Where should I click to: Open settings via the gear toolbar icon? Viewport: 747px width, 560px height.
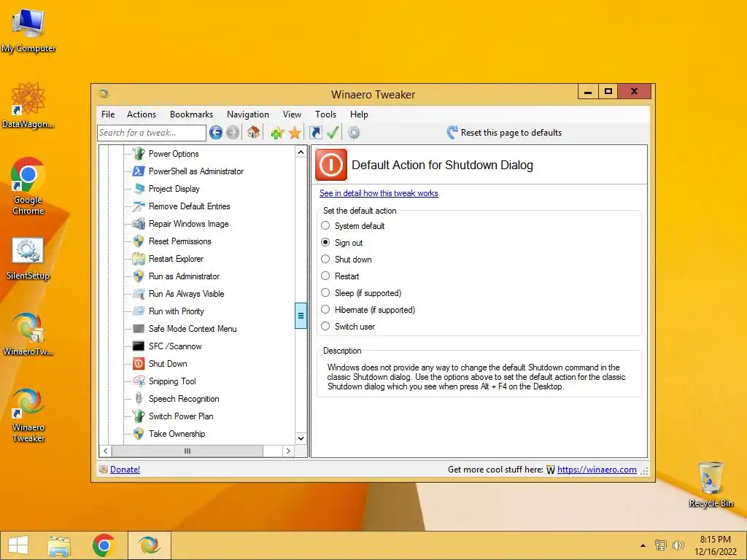tap(354, 133)
